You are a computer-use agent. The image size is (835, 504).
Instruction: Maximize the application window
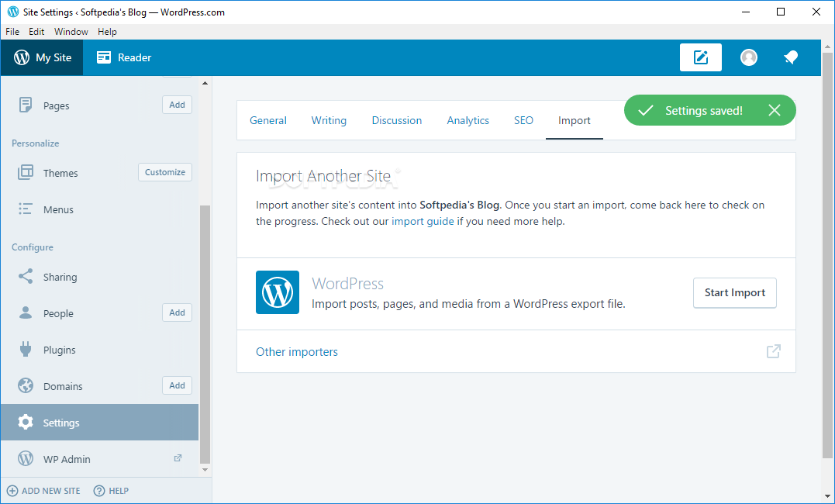coord(780,12)
